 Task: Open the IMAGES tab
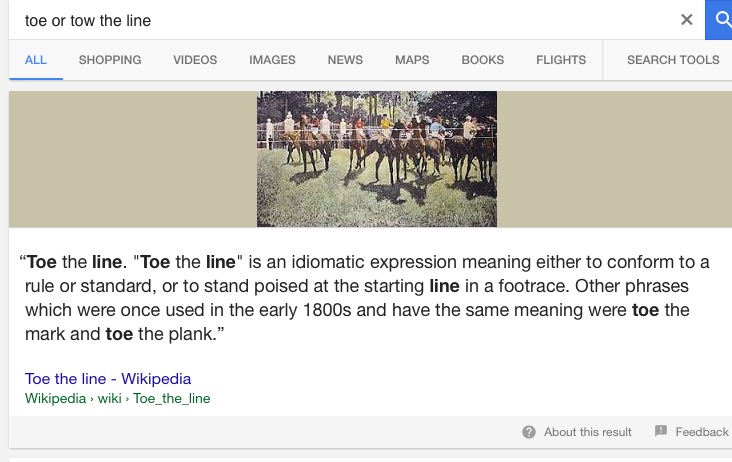(x=272, y=60)
